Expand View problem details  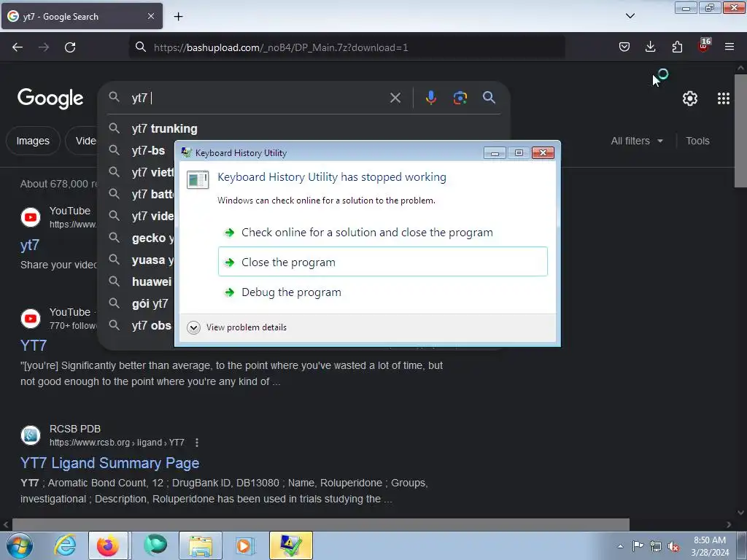[x=237, y=327]
